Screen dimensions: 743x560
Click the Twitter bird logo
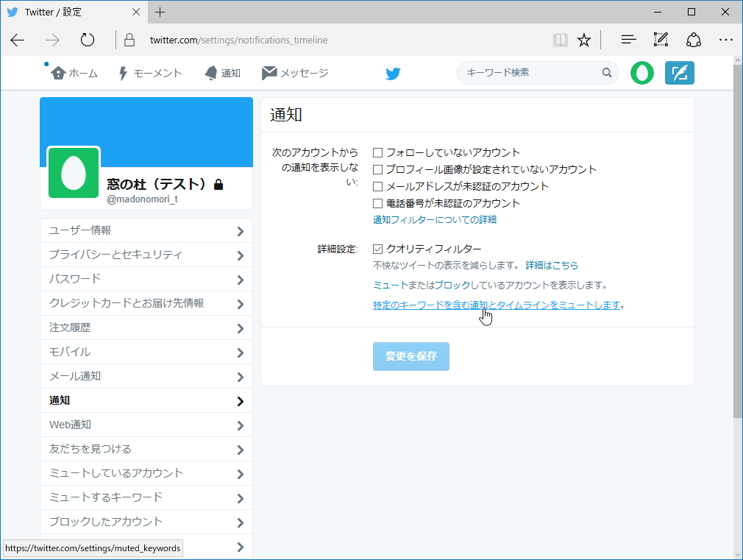[x=393, y=73]
